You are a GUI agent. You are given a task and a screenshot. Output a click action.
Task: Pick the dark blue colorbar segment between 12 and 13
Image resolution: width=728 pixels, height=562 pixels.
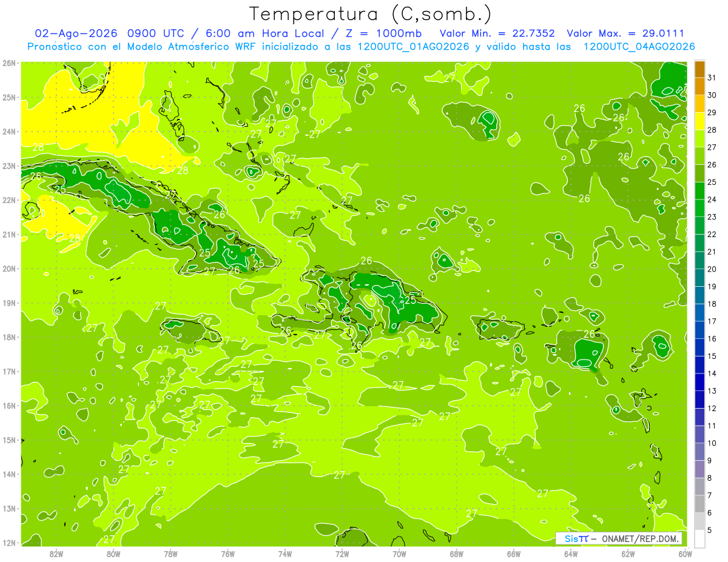click(x=699, y=400)
